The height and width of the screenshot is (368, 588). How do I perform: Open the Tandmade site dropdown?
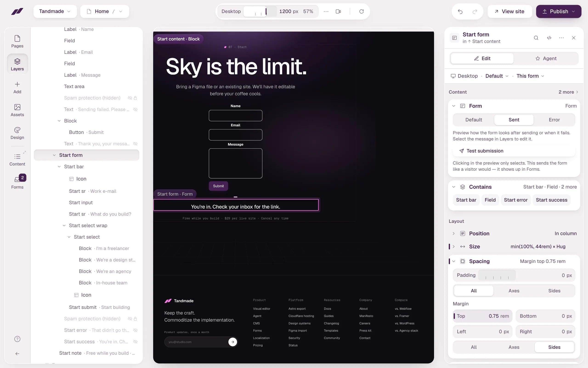click(x=55, y=11)
